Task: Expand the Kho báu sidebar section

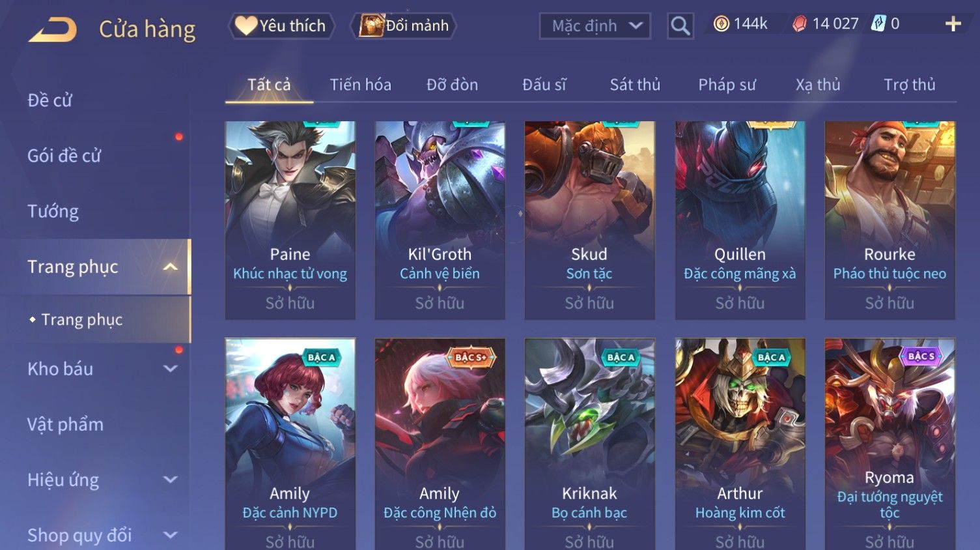Action: 170,369
